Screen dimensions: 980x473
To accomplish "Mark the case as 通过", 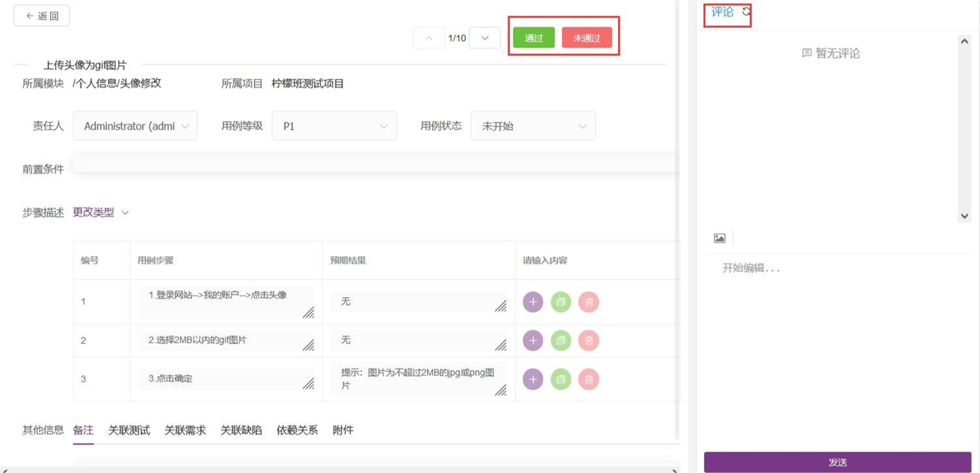I will (534, 38).
